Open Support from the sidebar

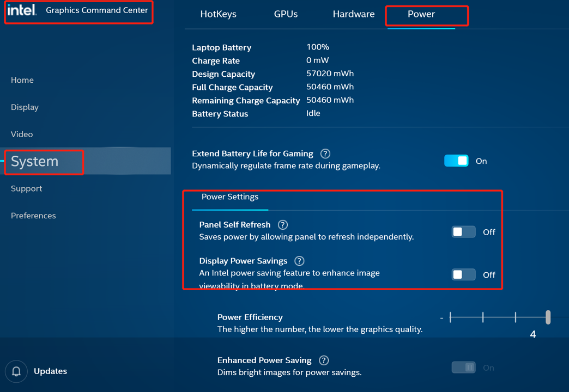[x=27, y=188]
